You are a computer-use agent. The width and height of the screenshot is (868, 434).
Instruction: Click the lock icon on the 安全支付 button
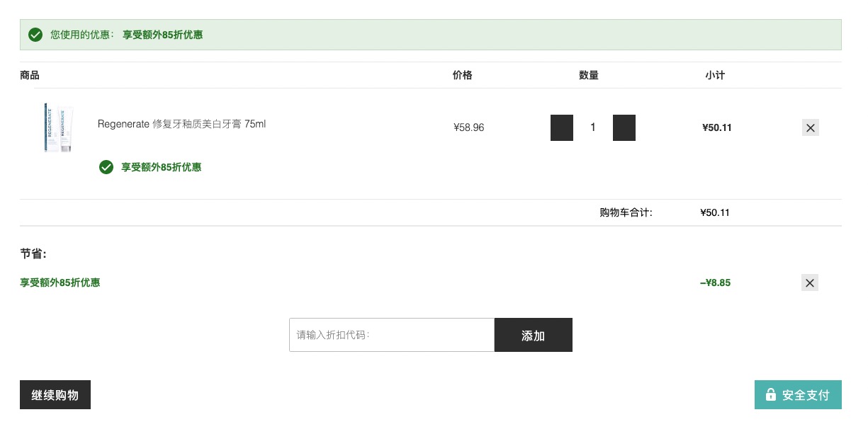[x=771, y=394]
